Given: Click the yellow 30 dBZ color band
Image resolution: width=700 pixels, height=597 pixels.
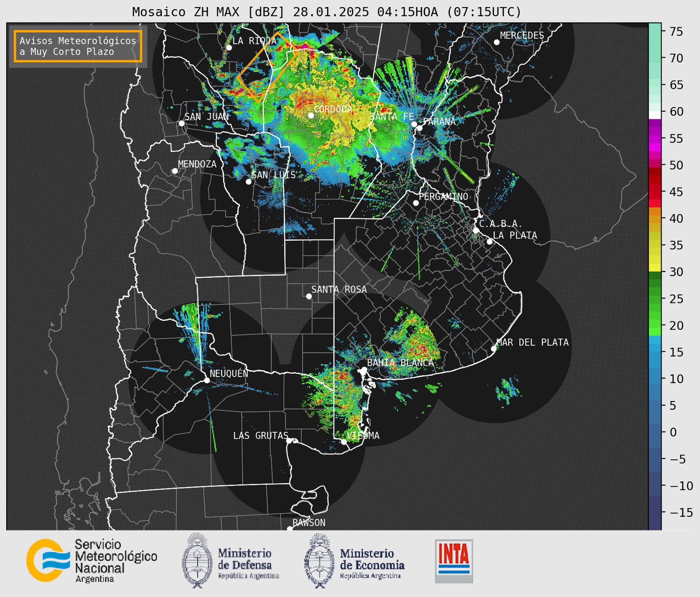Looking at the screenshot, I should (x=655, y=267).
